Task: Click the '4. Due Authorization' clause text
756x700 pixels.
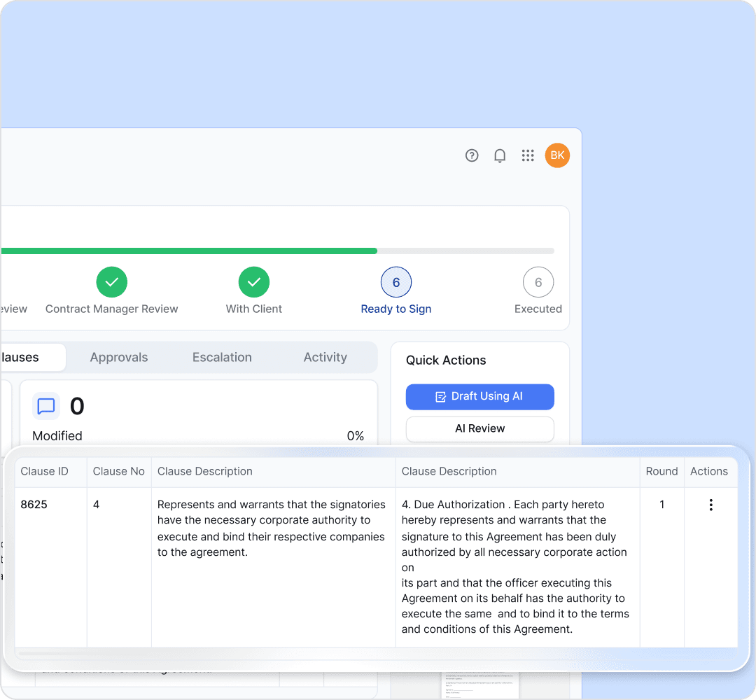Action: [x=515, y=567]
